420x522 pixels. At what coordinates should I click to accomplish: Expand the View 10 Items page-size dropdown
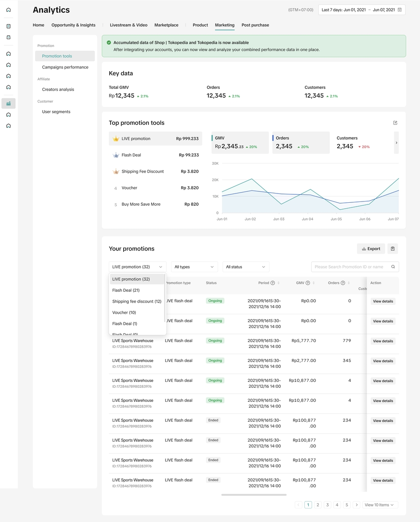click(380, 505)
